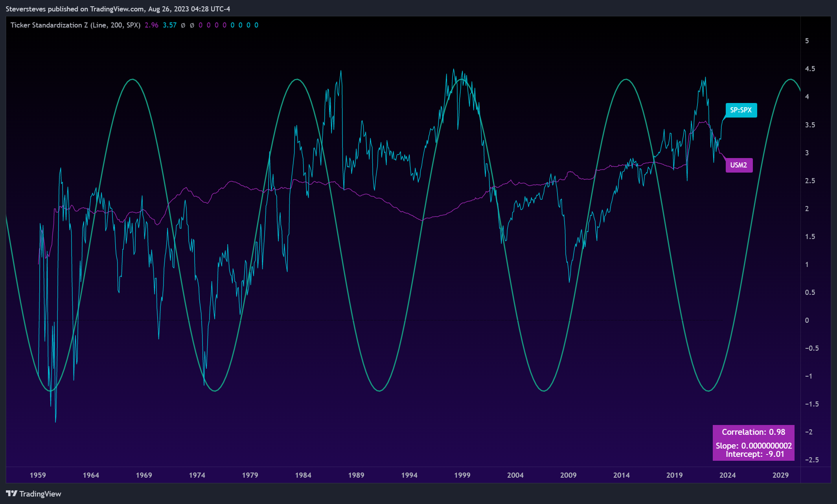837x504 pixels.
Task: Click the Intercept: -9.01 readout
Action: (x=755, y=454)
